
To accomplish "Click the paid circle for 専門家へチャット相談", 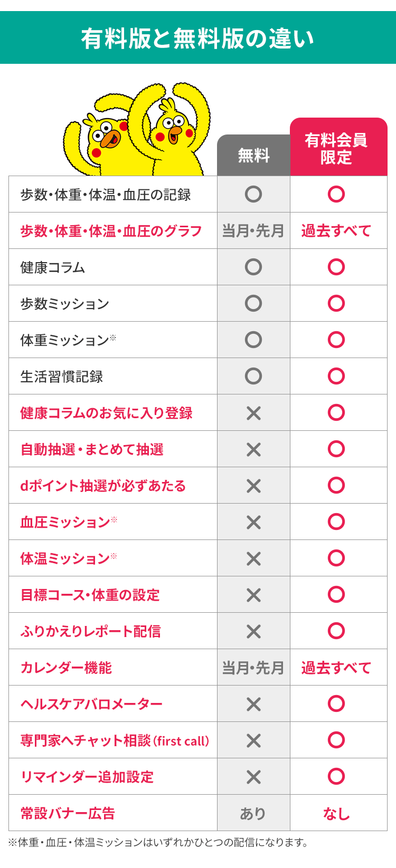I will tap(336, 740).
